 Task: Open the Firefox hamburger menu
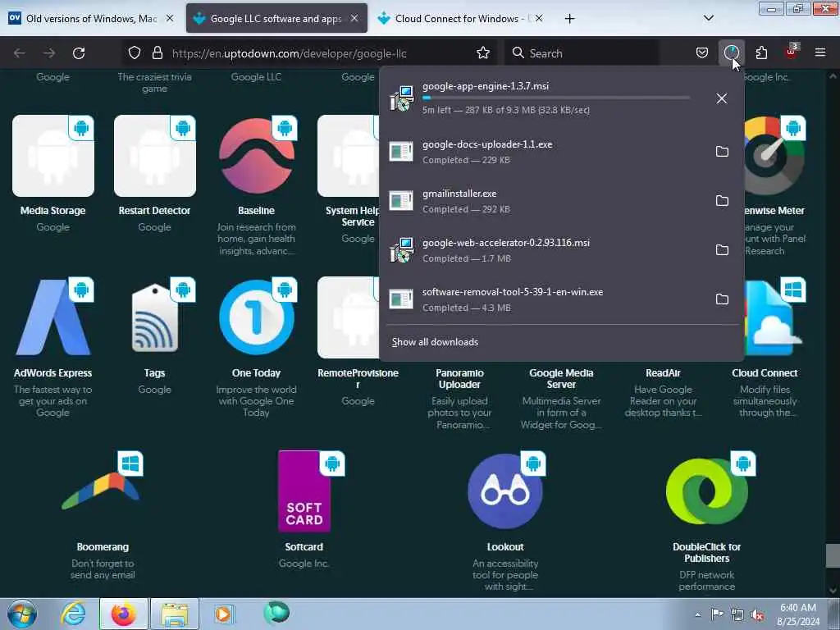click(x=820, y=53)
